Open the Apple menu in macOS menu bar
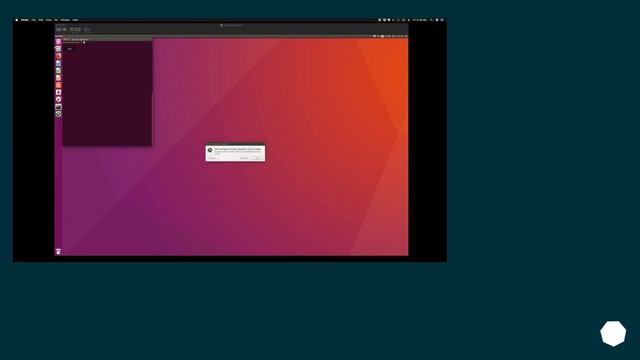This screenshot has height=360, width=640. tap(17, 20)
